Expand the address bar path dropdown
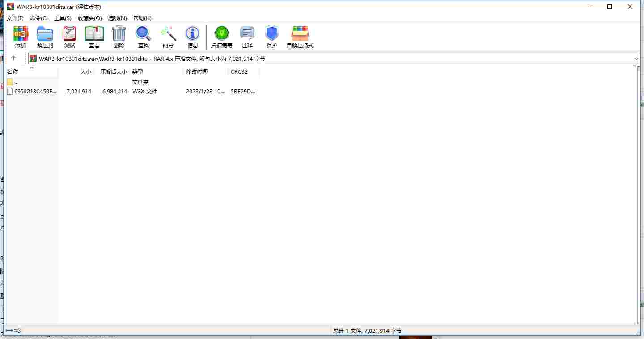Image resolution: width=644 pixels, height=339 pixels. coord(636,59)
